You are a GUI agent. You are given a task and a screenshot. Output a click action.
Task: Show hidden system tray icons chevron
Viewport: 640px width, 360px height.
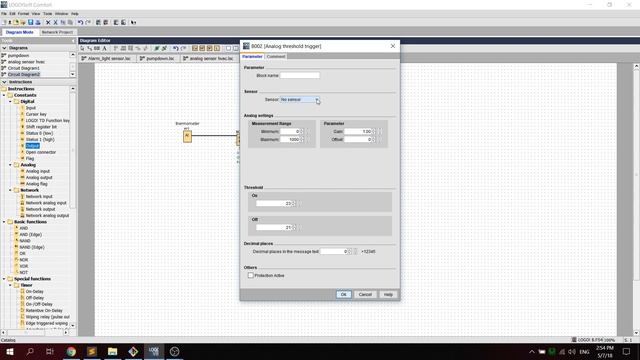(531, 352)
